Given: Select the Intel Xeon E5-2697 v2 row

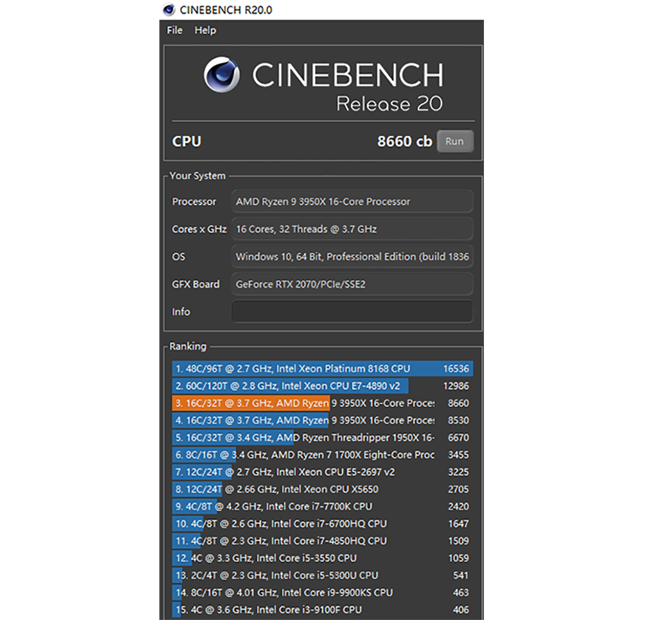Looking at the screenshot, I should [x=322, y=472].
